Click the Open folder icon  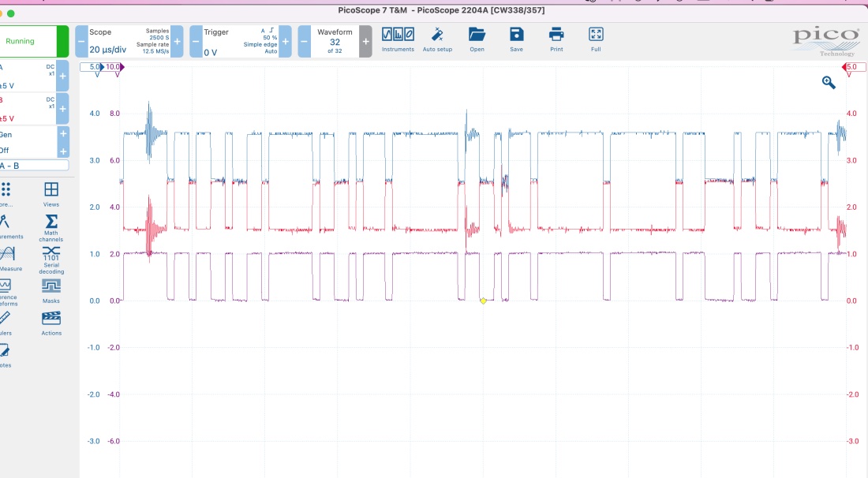pos(477,39)
